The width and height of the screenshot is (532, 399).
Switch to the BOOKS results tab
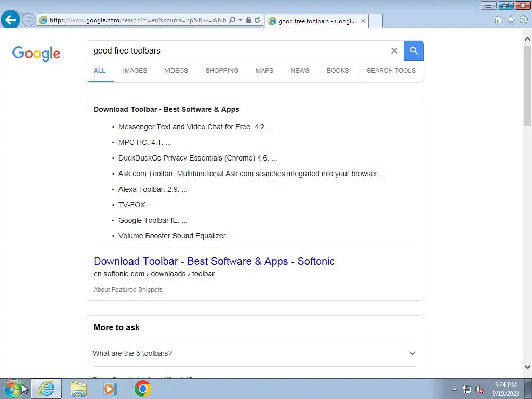click(338, 71)
